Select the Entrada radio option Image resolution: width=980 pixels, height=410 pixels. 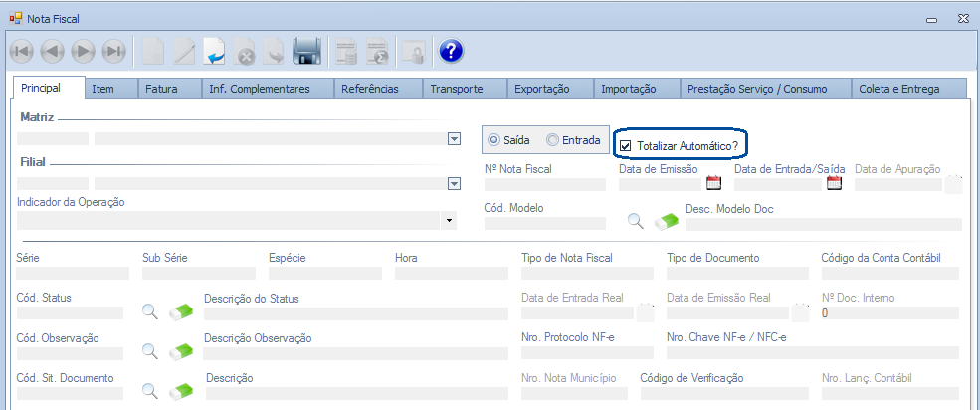(574, 140)
